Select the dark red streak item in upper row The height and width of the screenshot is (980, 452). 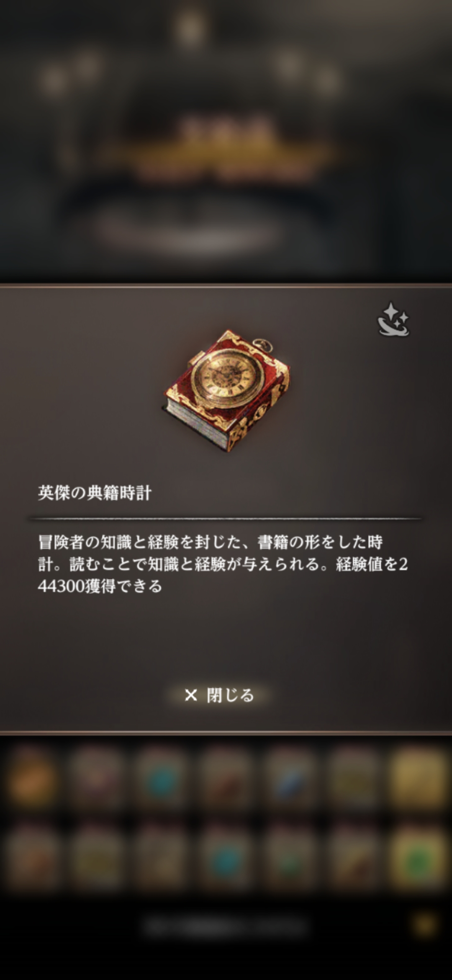tap(225, 779)
